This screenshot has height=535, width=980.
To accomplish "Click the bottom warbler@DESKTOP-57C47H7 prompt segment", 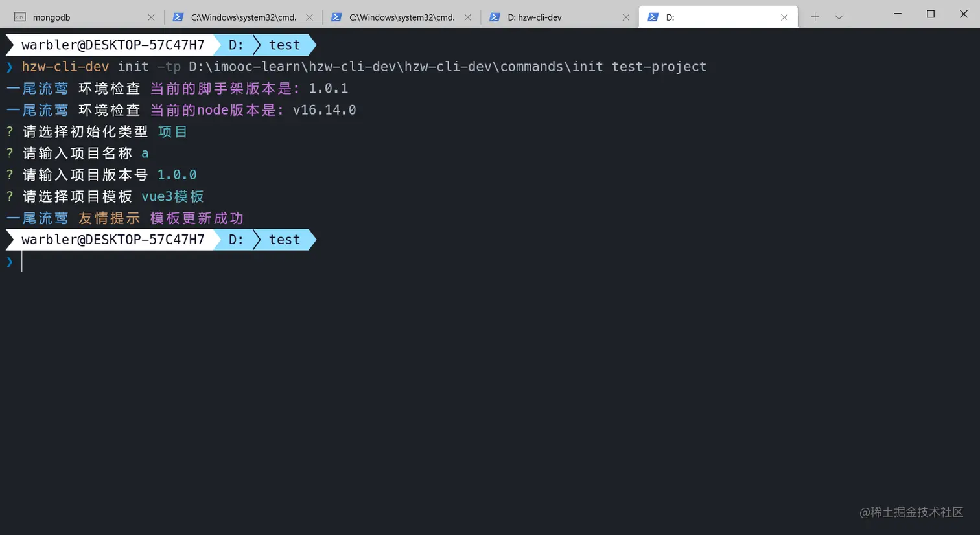I will pyautogui.click(x=113, y=240).
